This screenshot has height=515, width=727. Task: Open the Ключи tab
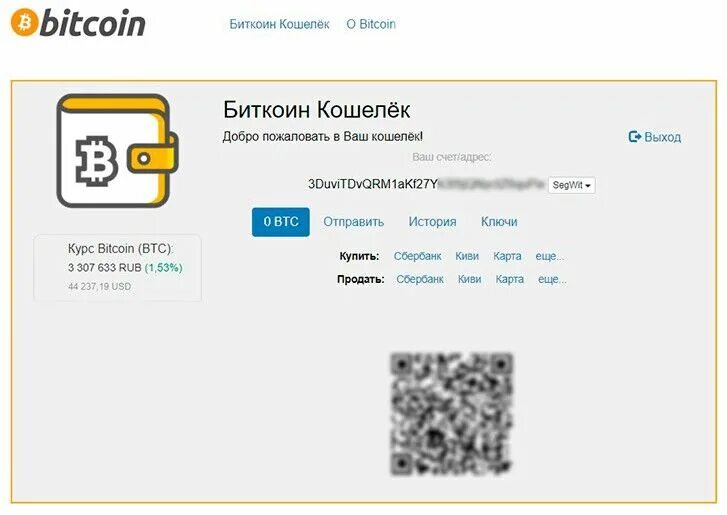pyautogui.click(x=499, y=222)
